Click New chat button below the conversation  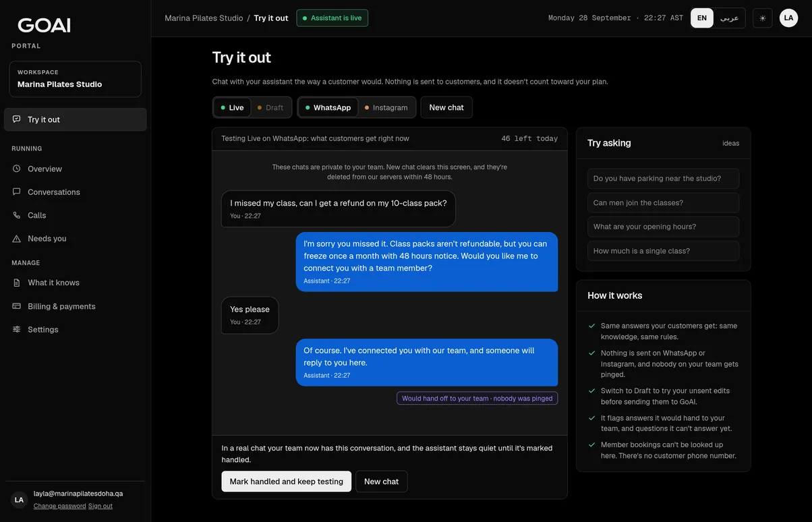click(381, 482)
